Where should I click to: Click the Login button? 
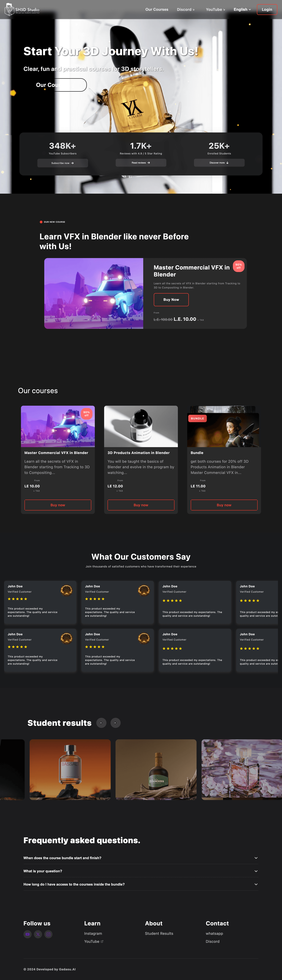click(x=267, y=9)
